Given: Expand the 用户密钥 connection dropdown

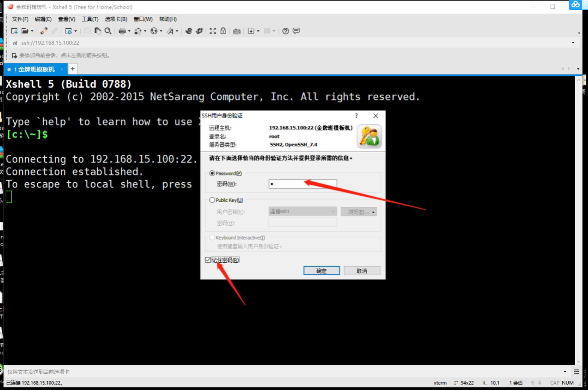Looking at the screenshot, I should (333, 211).
